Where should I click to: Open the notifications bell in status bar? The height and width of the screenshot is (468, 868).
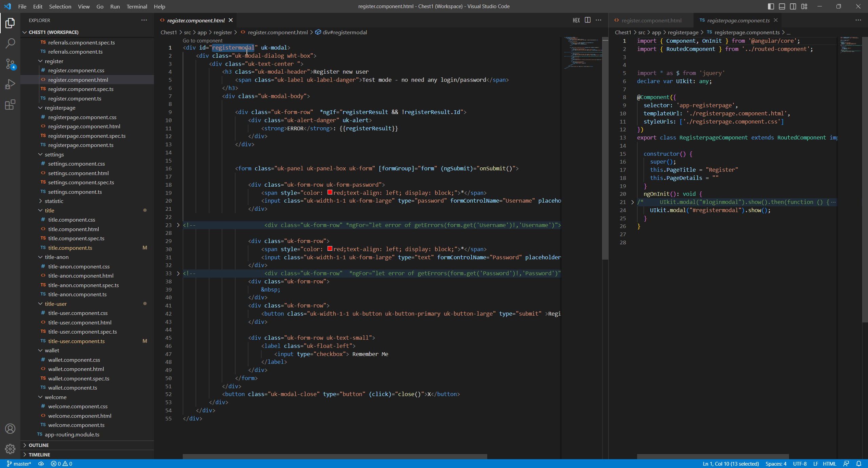point(859,464)
